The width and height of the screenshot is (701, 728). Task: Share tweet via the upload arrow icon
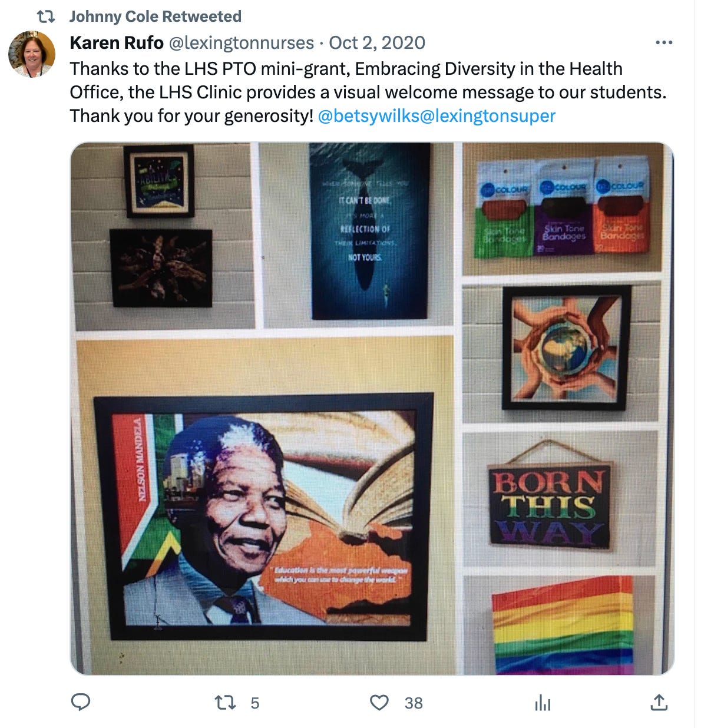coord(659,702)
